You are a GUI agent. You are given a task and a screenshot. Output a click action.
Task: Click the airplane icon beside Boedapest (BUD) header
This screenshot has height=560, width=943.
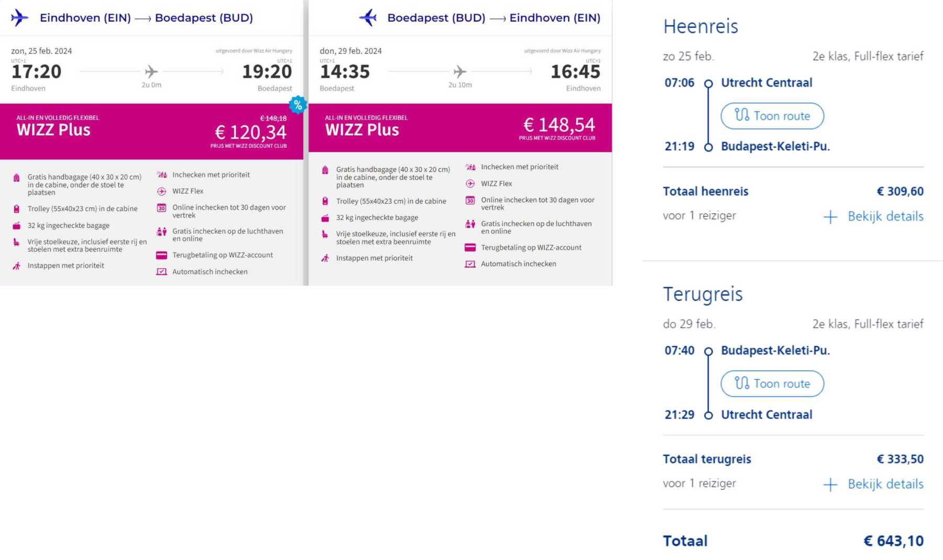368,17
